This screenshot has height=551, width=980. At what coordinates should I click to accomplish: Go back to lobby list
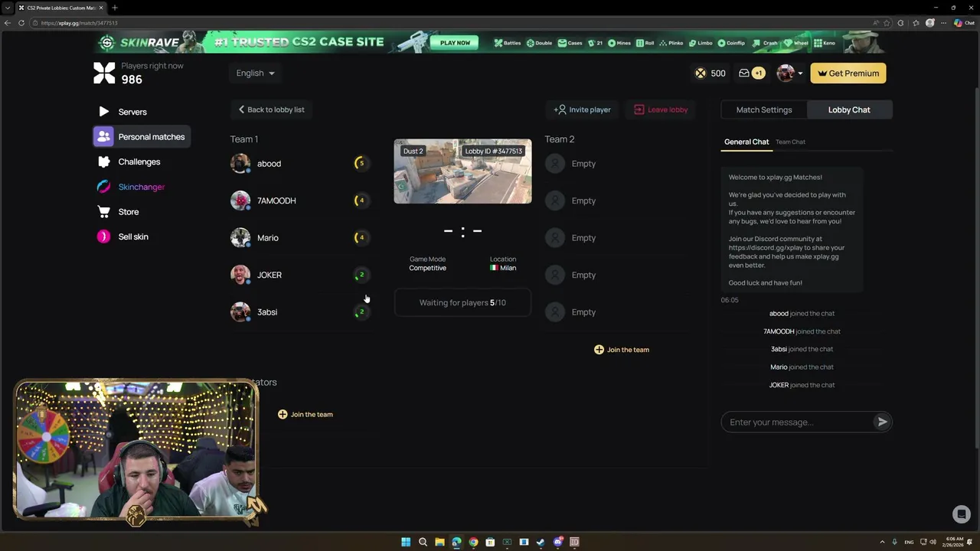click(x=271, y=109)
